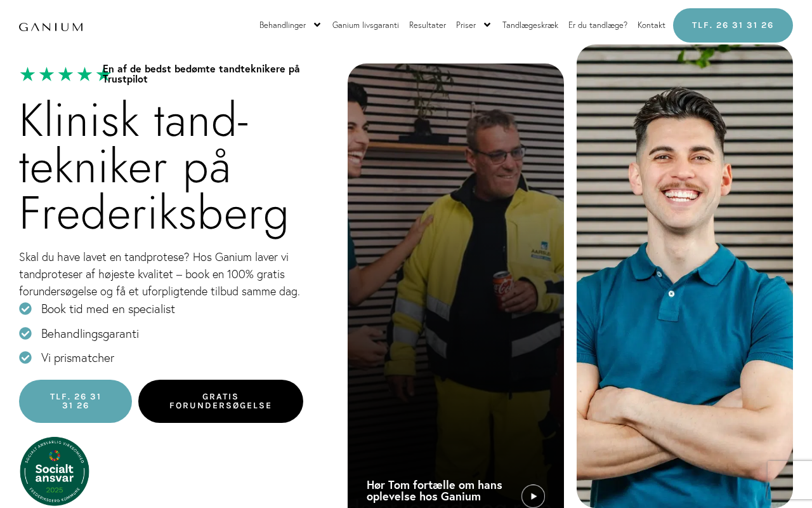This screenshot has height=508, width=812.
Task: Click checkmark icon beside Behandlingsgaranti
Action: coord(25,333)
